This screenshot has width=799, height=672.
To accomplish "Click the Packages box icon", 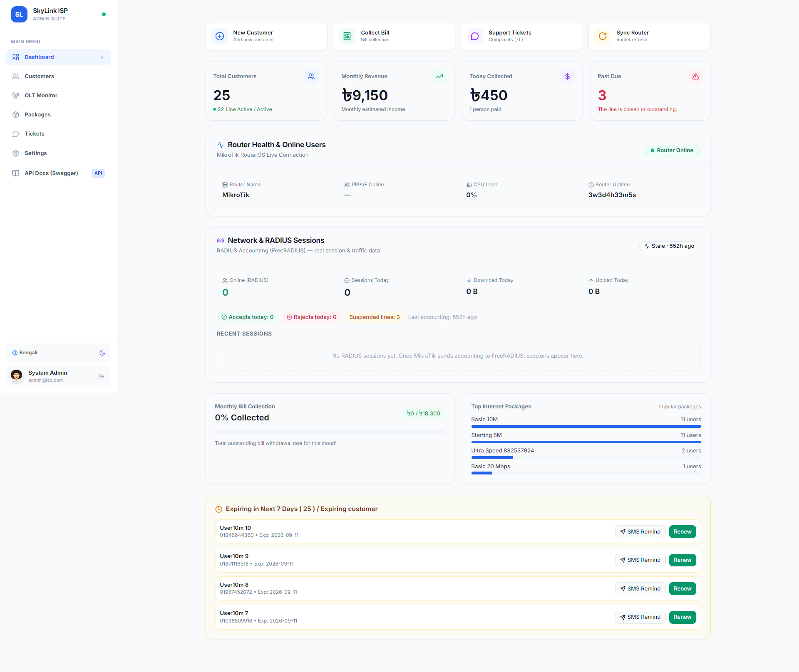I will click(x=16, y=115).
